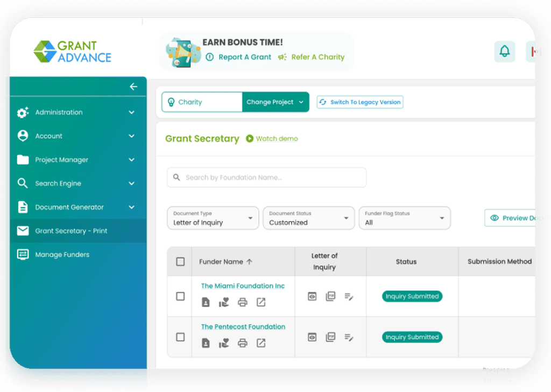Open The Pentecost Foundation link
The height and width of the screenshot is (392, 551).
243,327
